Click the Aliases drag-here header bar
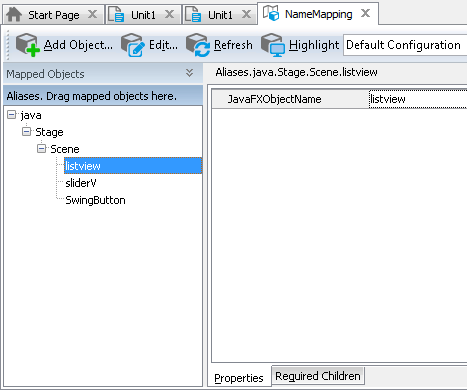Viewport: 467px width, 392px height. click(103, 96)
